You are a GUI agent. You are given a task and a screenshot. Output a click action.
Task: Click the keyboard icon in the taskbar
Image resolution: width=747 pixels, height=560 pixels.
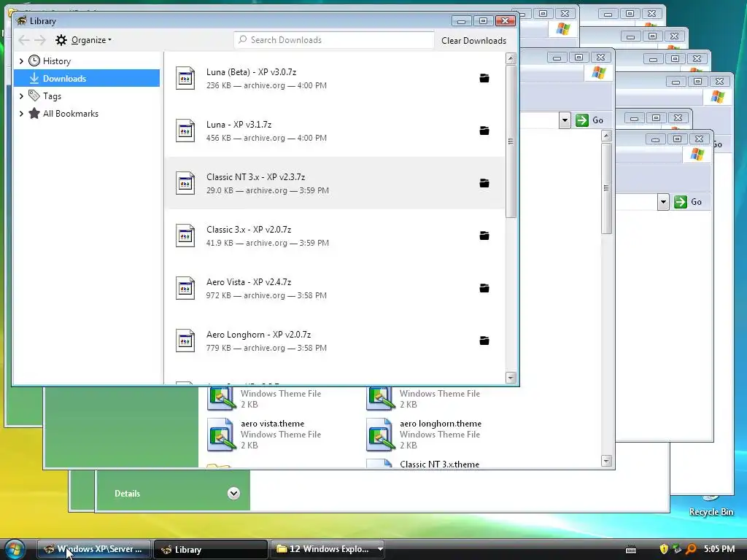click(631, 550)
